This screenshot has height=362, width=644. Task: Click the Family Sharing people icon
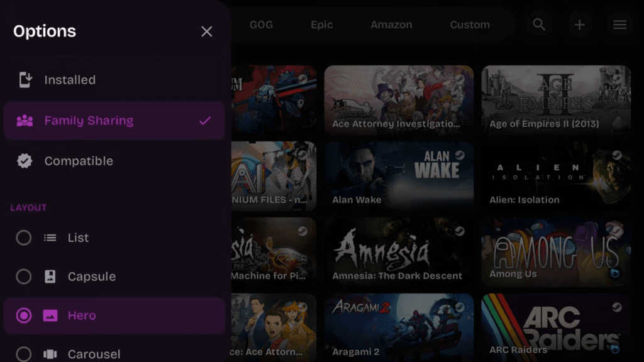(25, 120)
